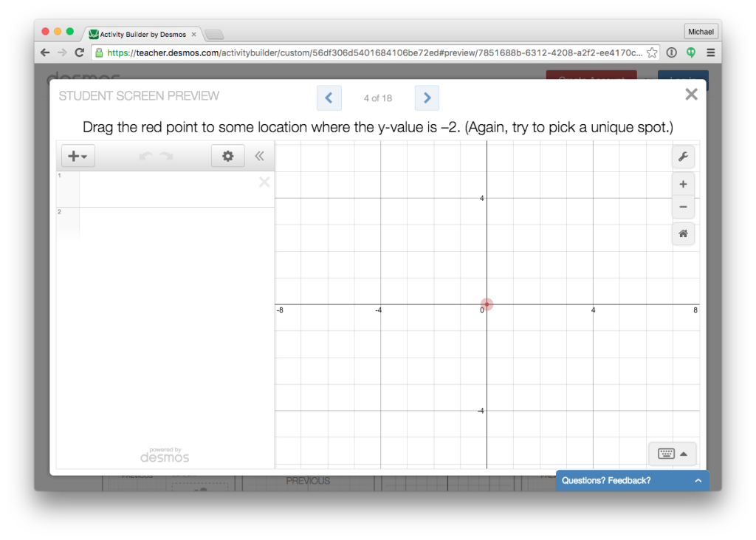
Task: Reset graph to default view
Action: coord(682,233)
